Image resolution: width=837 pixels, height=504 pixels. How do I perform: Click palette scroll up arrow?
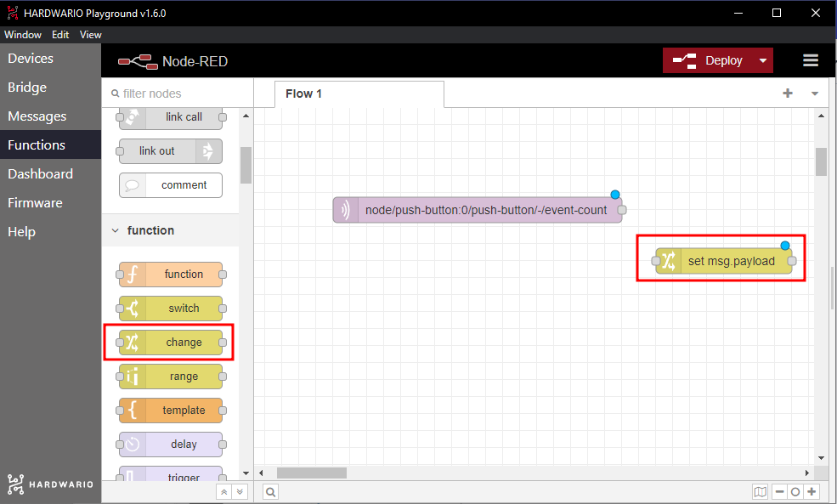[x=246, y=116]
